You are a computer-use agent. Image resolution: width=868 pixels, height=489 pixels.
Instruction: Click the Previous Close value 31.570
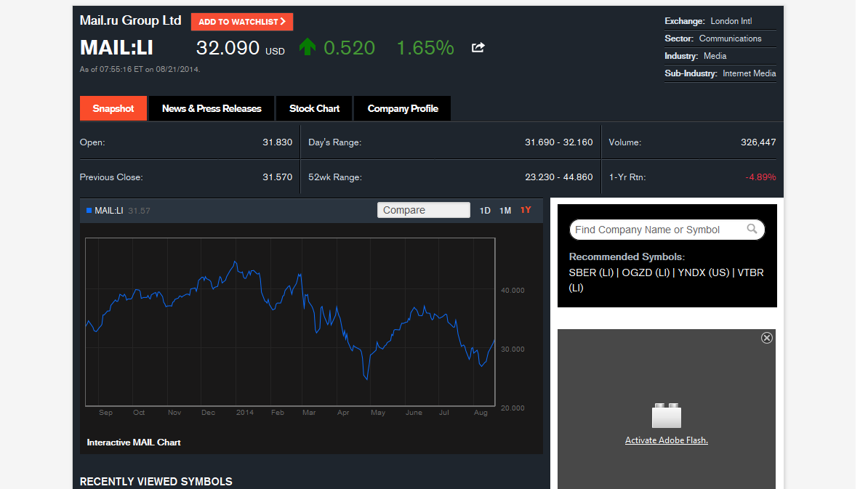(278, 177)
